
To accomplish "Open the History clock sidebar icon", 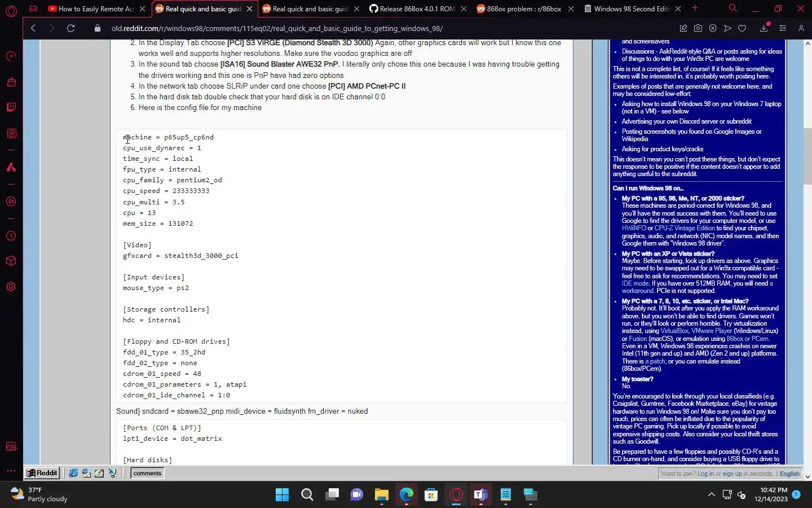I will coord(11,236).
